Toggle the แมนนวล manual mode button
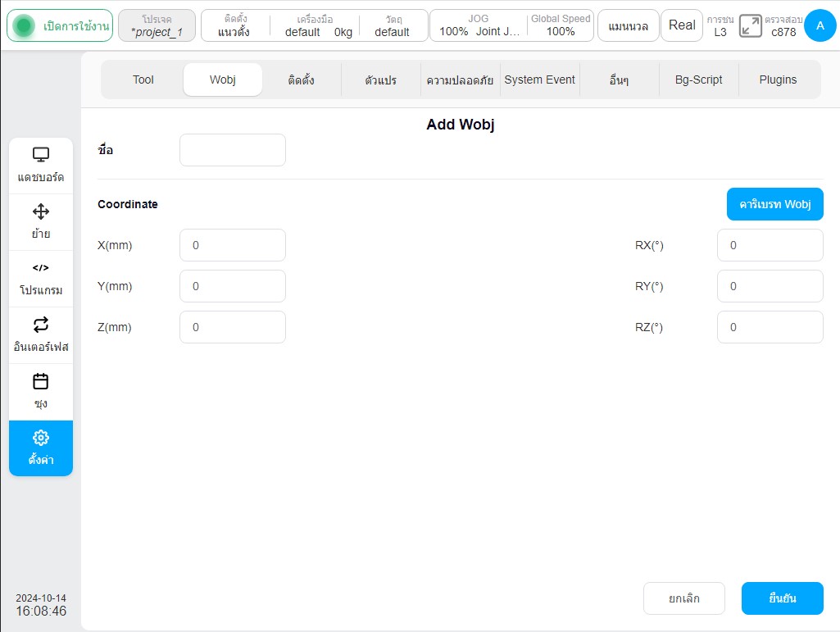This screenshot has width=840, height=632. (x=628, y=25)
